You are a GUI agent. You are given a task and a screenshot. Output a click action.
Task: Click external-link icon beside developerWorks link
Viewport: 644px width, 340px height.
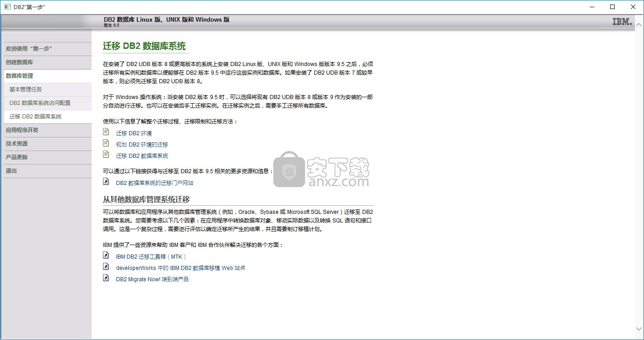(106, 267)
